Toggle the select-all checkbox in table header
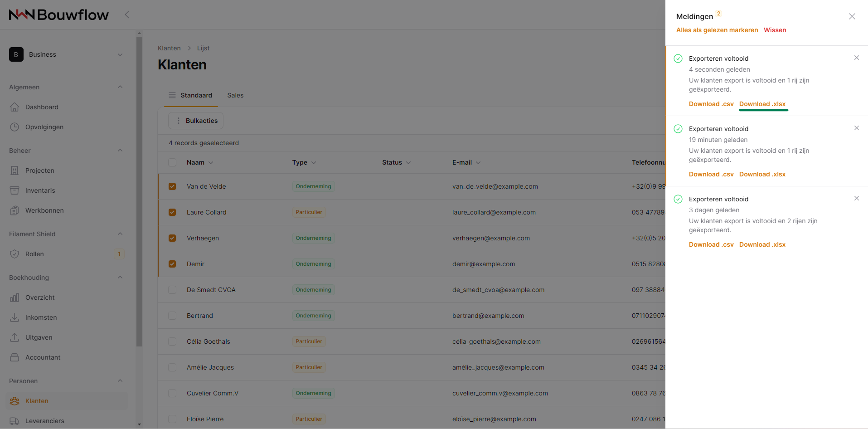868x429 pixels. pos(172,162)
